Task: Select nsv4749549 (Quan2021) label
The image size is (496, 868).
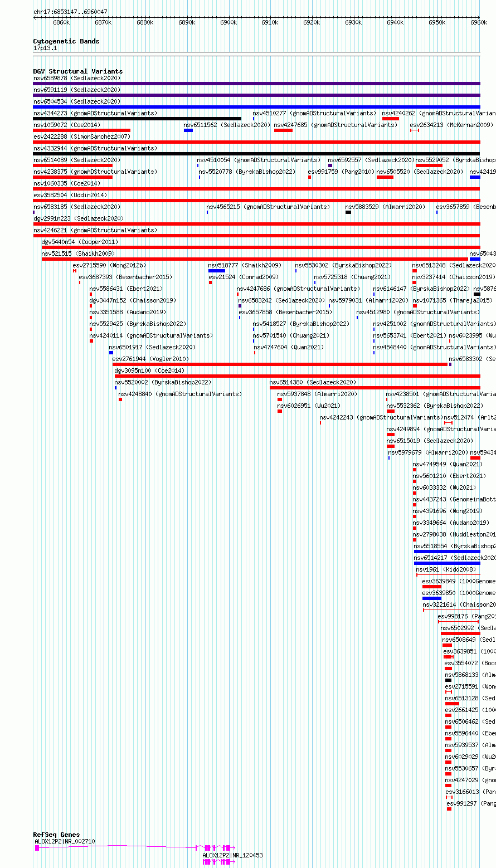Action: pyautogui.click(x=446, y=464)
